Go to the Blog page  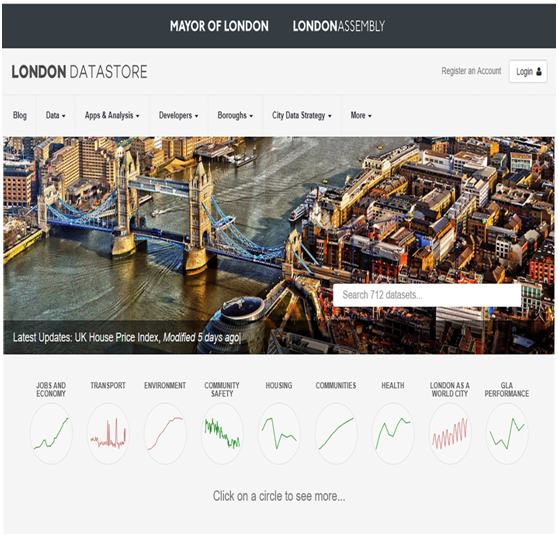(x=20, y=115)
